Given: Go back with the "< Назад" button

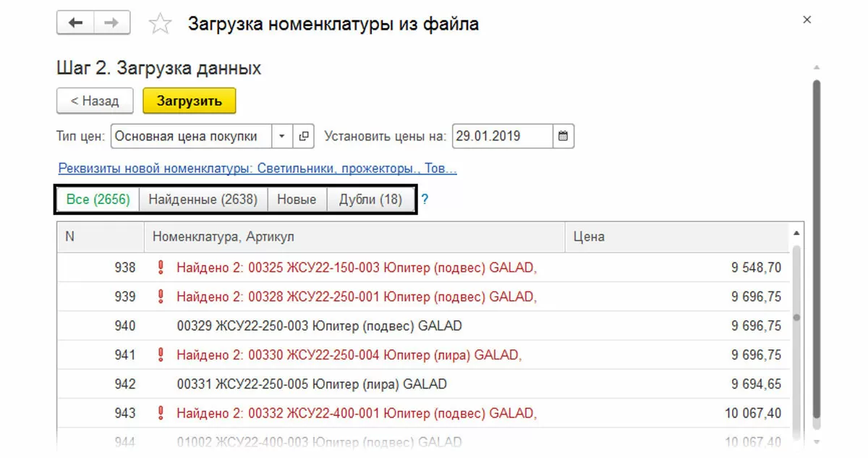Looking at the screenshot, I should point(95,101).
